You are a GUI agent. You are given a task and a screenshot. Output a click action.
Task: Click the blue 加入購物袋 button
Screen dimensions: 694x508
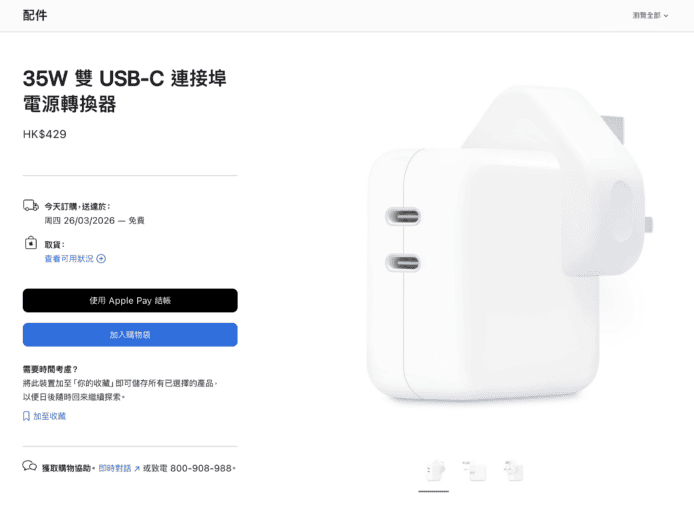(x=130, y=335)
